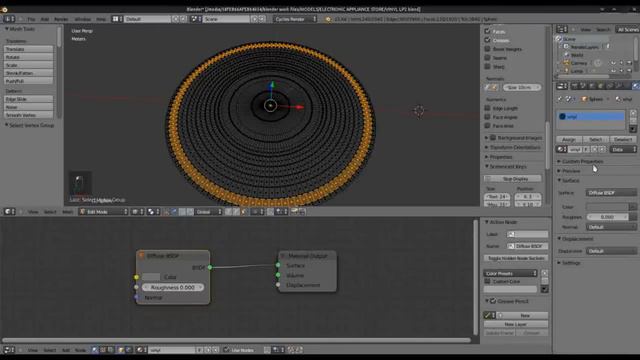Click the Camera object icon in outliner
Viewport: 640px width, 360px height.
pyautogui.click(x=567, y=63)
